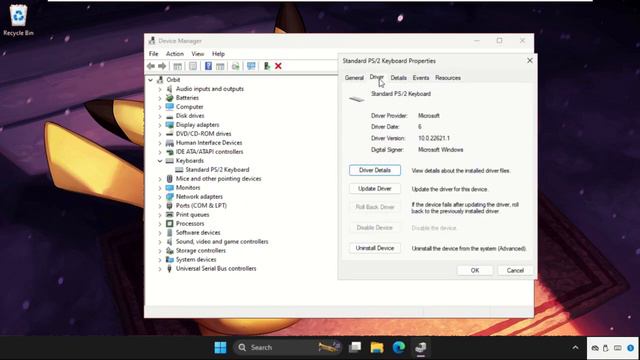Open the Windows Start button

pos(220,347)
